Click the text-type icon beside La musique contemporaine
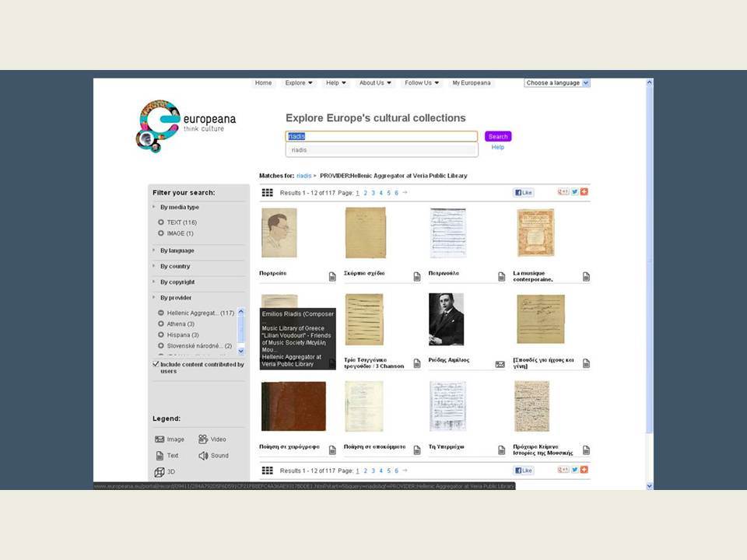747x560 pixels. point(586,277)
